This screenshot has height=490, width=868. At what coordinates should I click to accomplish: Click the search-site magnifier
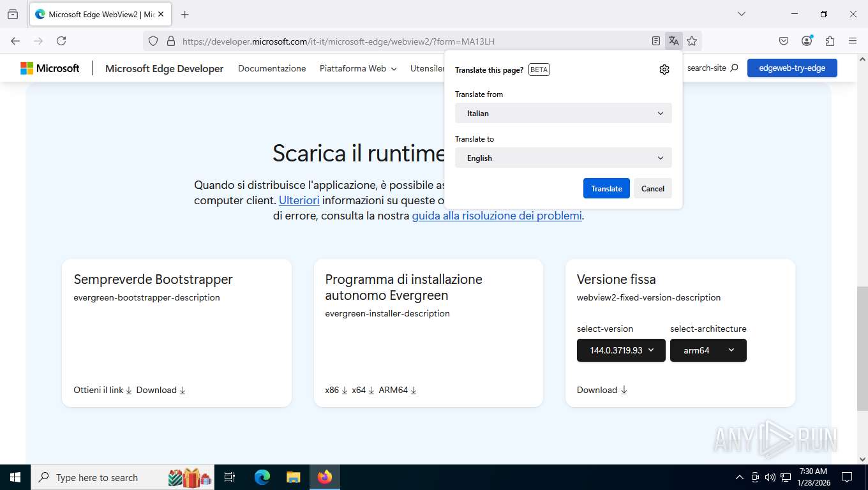coord(734,68)
